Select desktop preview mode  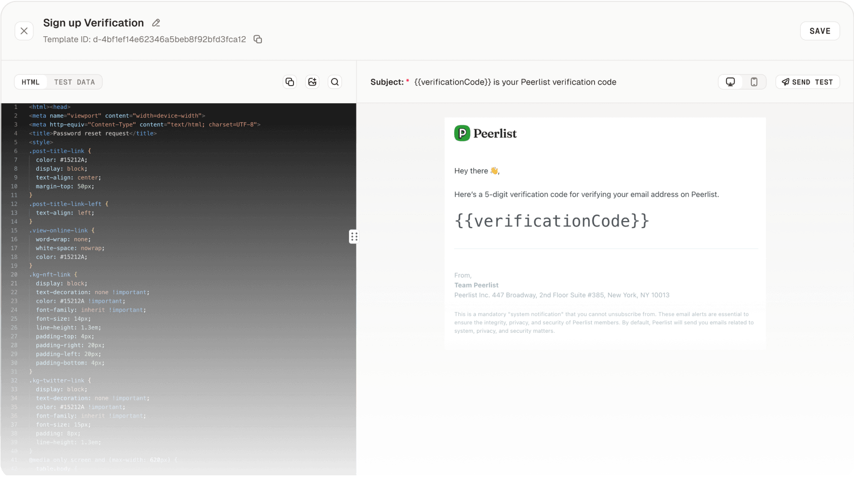(x=730, y=82)
